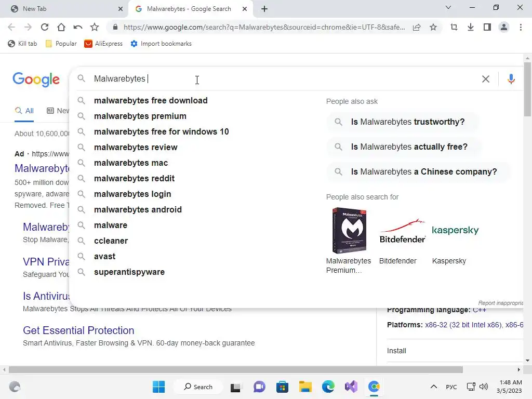Click the undo closed tab arrow icon
The image size is (532, 399).
(x=78, y=27)
